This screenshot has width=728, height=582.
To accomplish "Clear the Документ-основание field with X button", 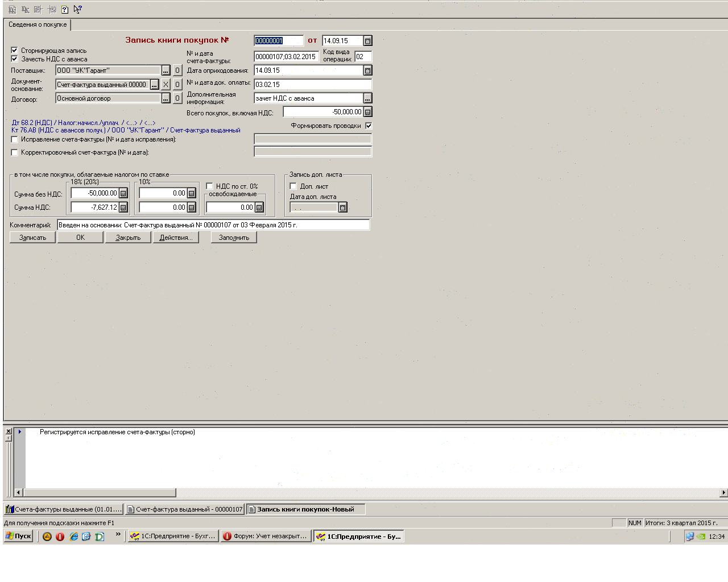I will click(x=166, y=85).
